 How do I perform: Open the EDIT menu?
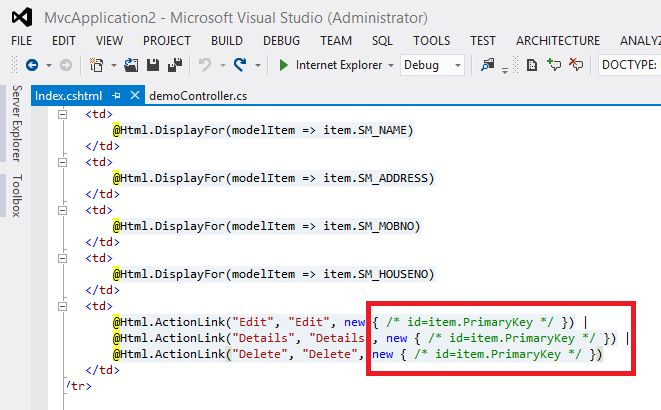point(64,40)
